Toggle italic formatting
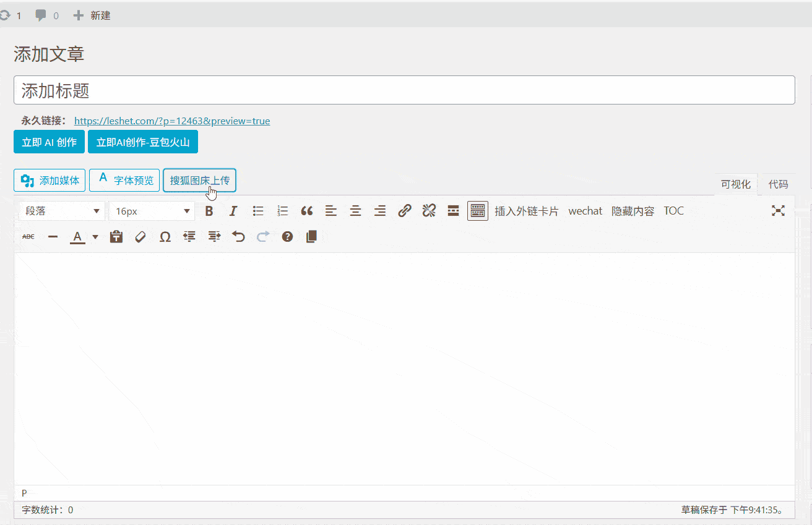Viewport: 812px width, 525px height. click(233, 211)
